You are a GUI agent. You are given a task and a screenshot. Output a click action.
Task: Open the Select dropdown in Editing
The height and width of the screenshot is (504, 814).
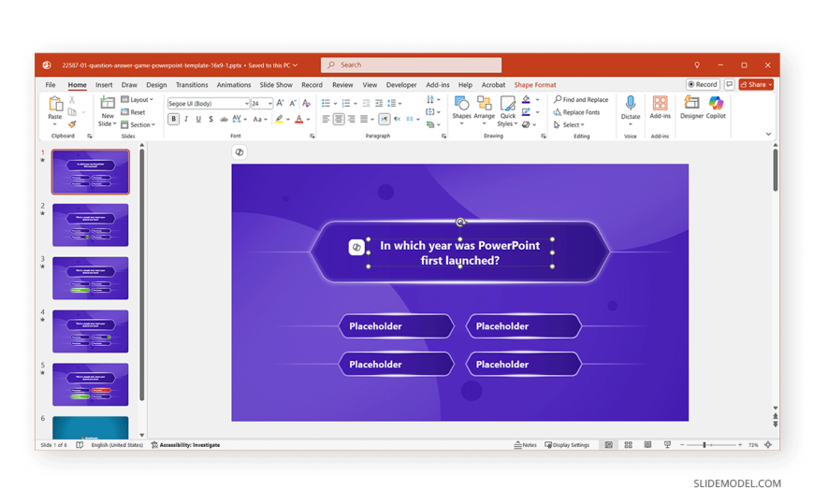569,124
